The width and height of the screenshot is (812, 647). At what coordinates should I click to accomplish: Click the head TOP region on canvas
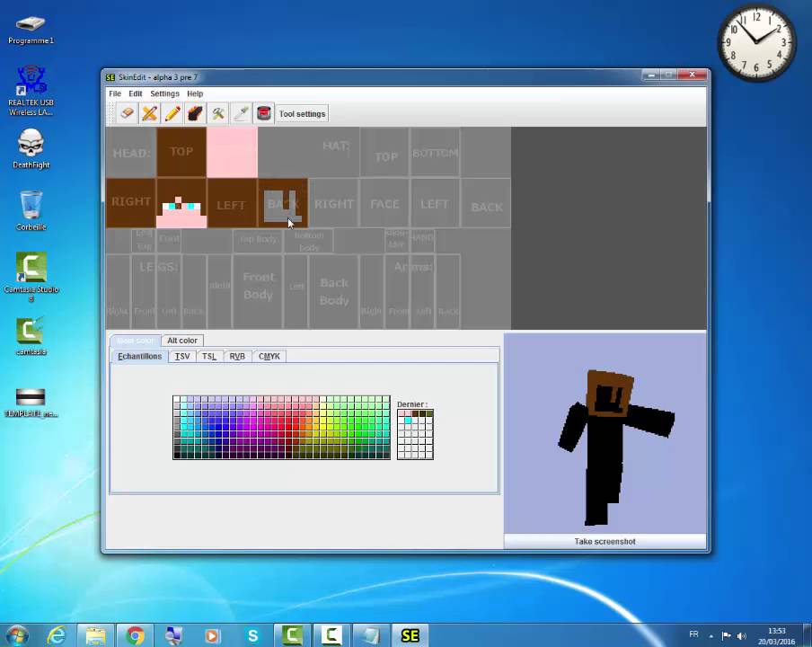click(181, 152)
